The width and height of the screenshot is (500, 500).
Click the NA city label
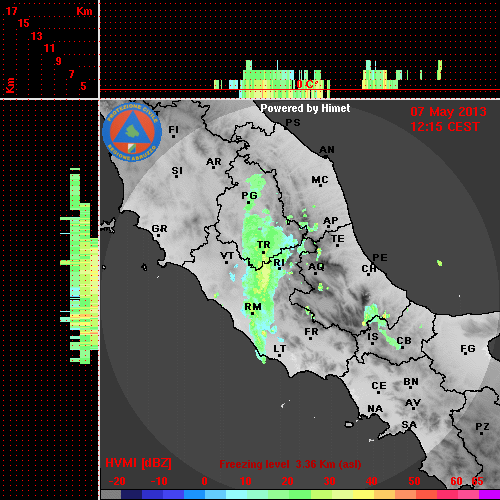point(375,409)
